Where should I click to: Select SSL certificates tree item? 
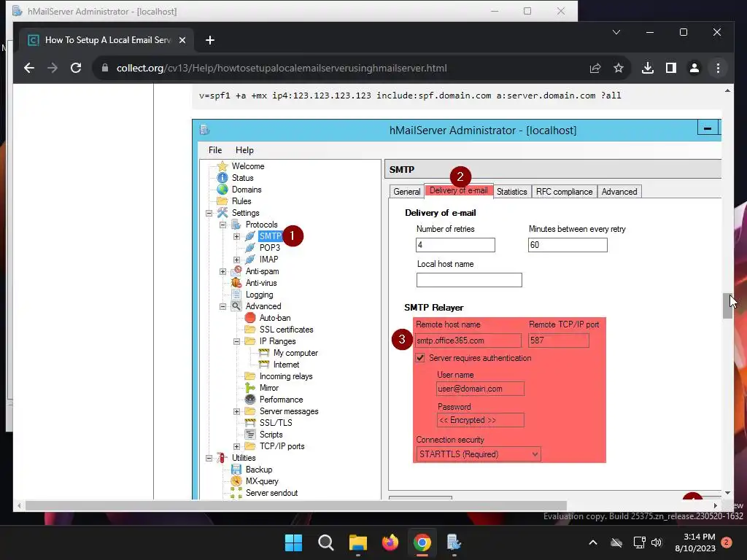coord(286,330)
